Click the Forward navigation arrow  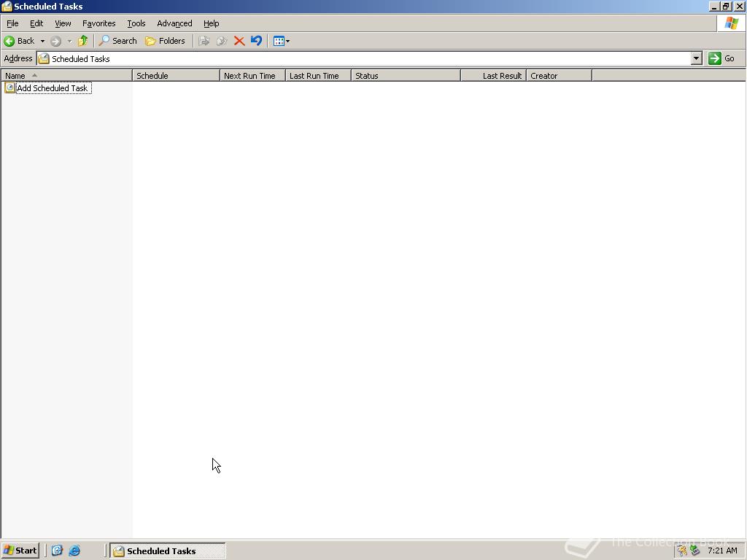pyautogui.click(x=55, y=41)
